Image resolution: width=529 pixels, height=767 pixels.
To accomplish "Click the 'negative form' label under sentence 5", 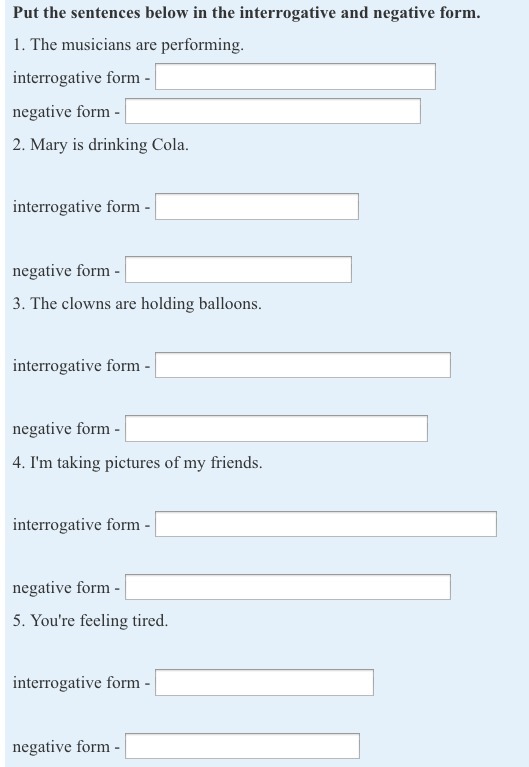I will (61, 747).
